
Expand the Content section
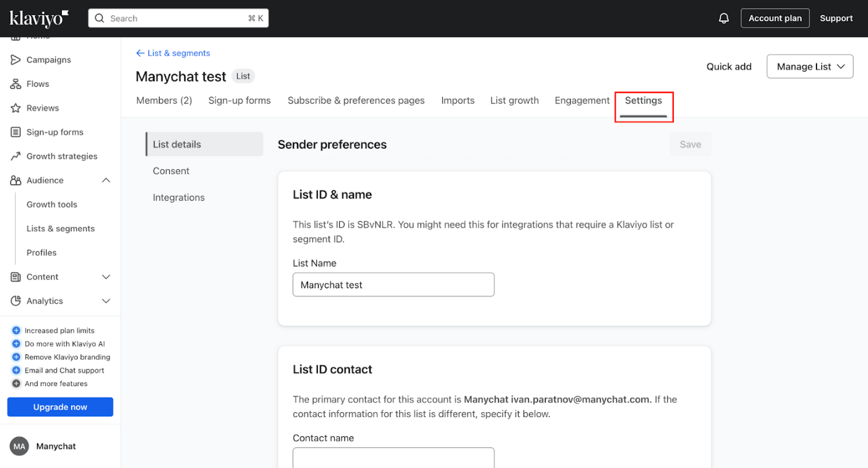(x=106, y=277)
